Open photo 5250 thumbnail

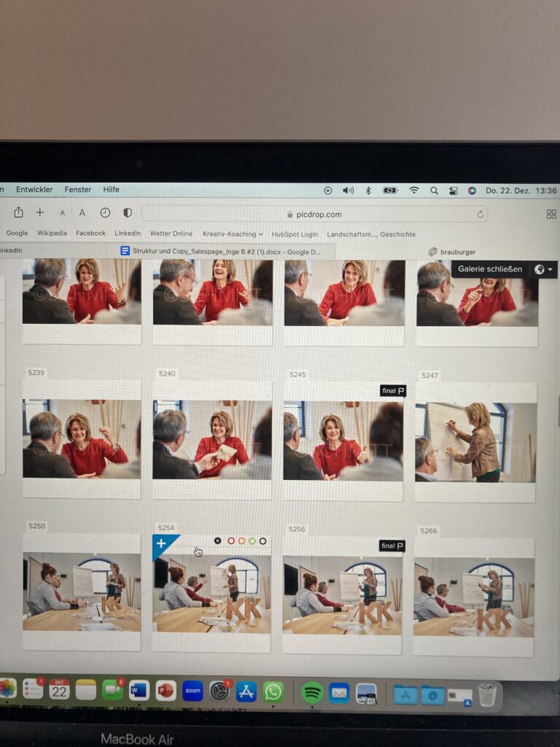pos(82,592)
